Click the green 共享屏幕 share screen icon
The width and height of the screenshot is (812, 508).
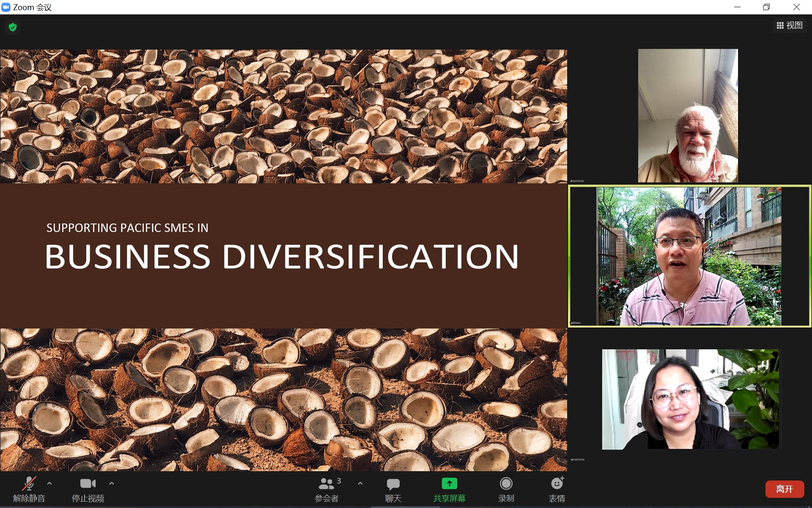(x=449, y=483)
